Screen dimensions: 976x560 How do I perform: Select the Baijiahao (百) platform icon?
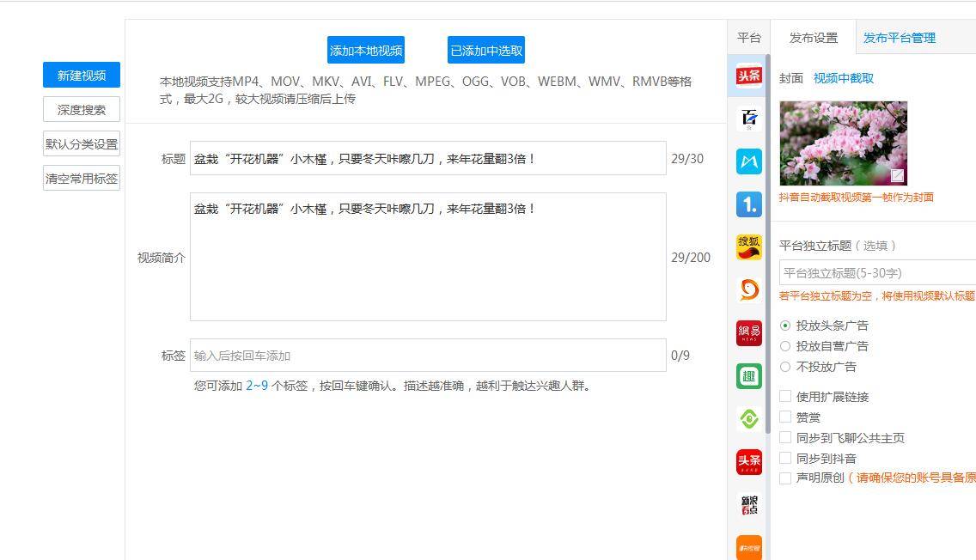pyautogui.click(x=748, y=119)
